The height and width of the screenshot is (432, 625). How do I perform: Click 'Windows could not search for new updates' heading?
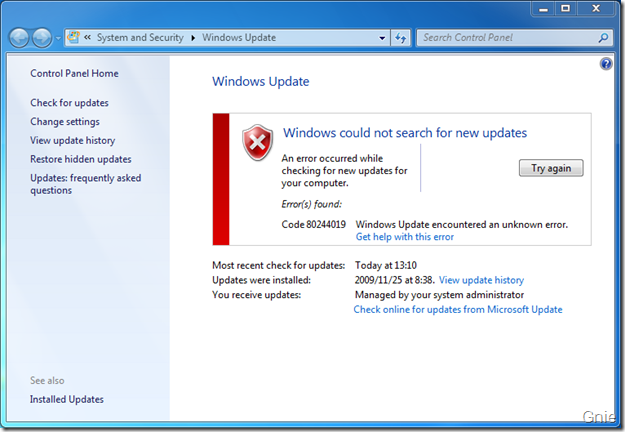tap(405, 133)
